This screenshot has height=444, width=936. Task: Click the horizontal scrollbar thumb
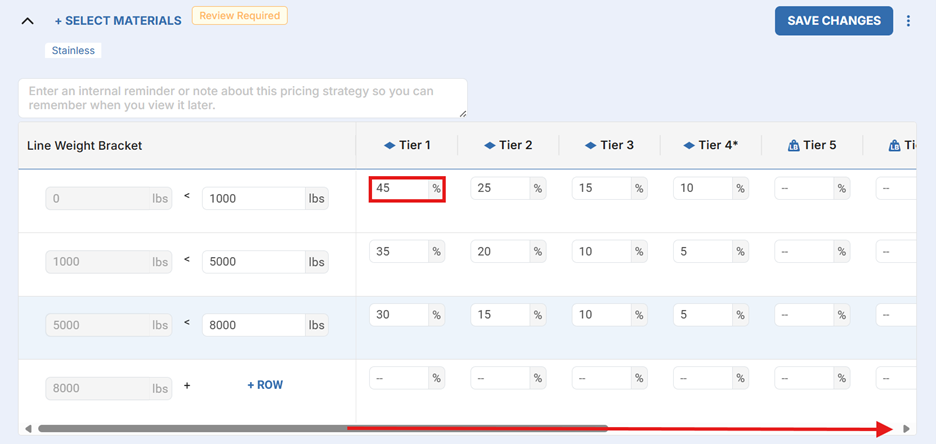pyautogui.click(x=322, y=429)
